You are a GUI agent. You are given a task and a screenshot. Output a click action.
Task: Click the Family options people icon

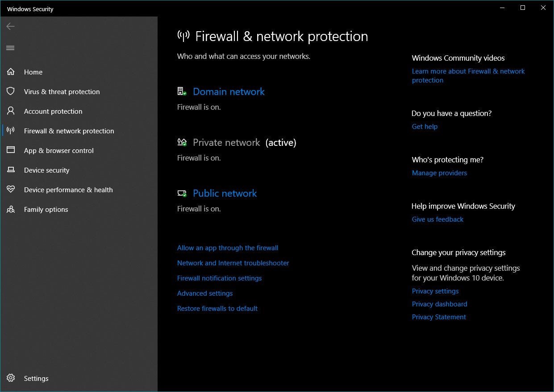11,209
